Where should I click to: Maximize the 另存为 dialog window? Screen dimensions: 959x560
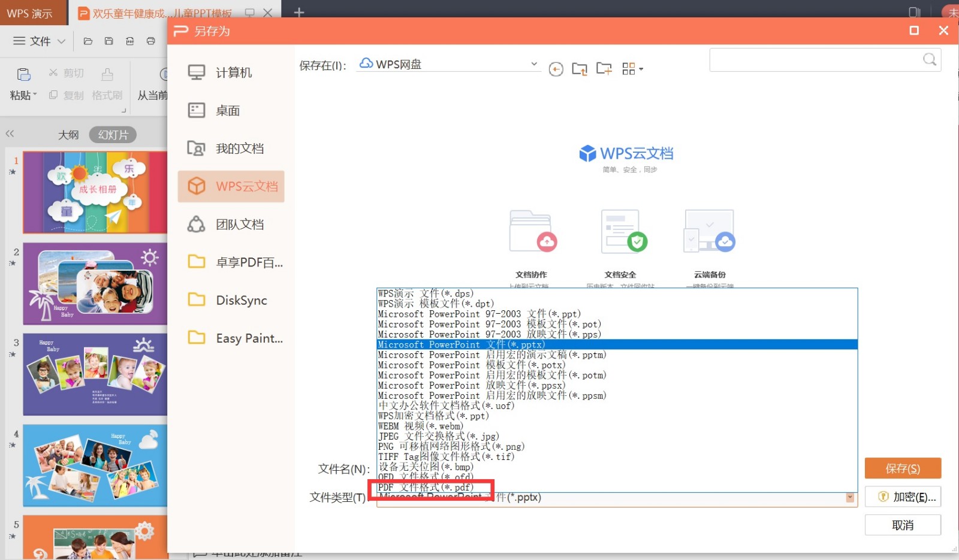(914, 31)
